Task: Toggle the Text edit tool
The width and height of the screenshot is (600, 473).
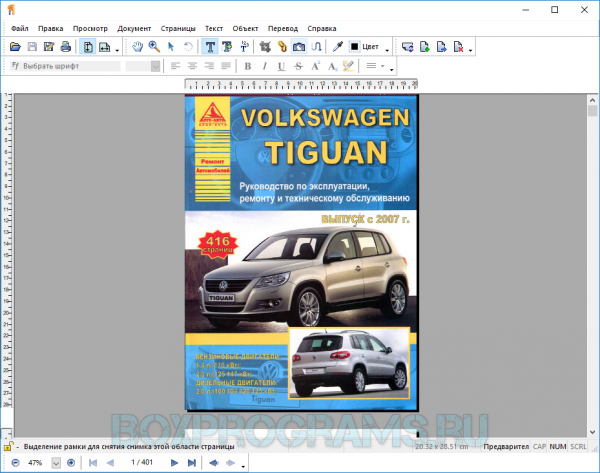Action: [210, 47]
